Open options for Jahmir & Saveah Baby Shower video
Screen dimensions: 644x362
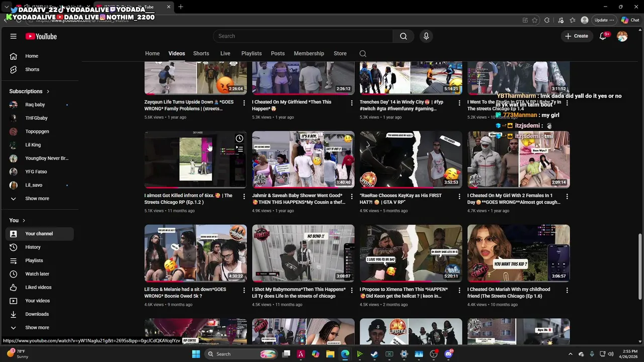352,196
